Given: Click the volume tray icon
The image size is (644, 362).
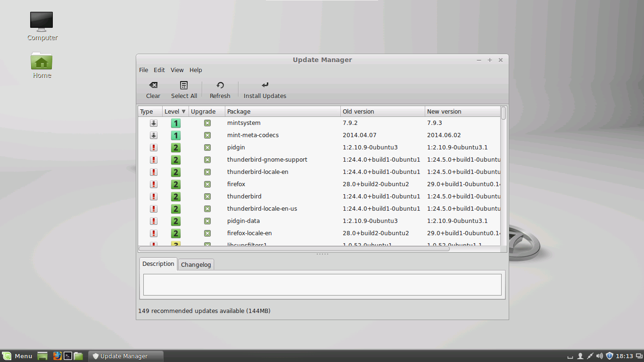Looking at the screenshot, I should click(x=599, y=356).
